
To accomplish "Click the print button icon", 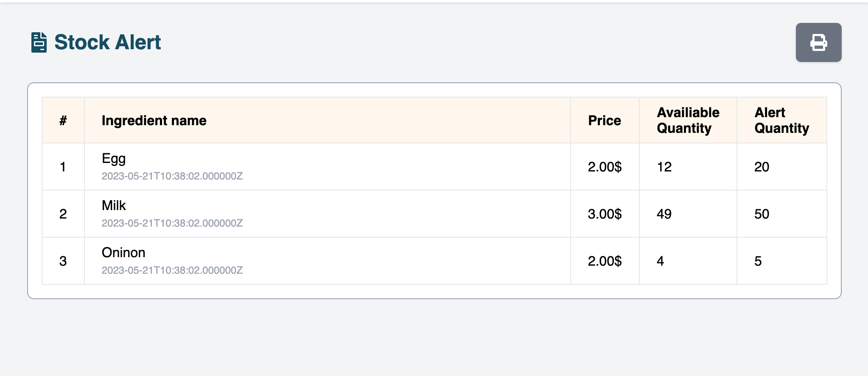I will click(818, 42).
